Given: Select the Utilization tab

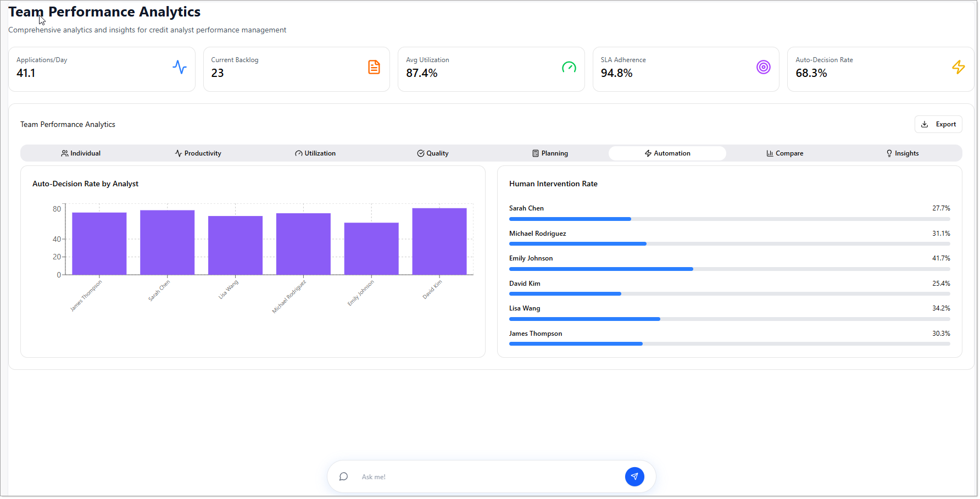Looking at the screenshot, I should click(315, 153).
